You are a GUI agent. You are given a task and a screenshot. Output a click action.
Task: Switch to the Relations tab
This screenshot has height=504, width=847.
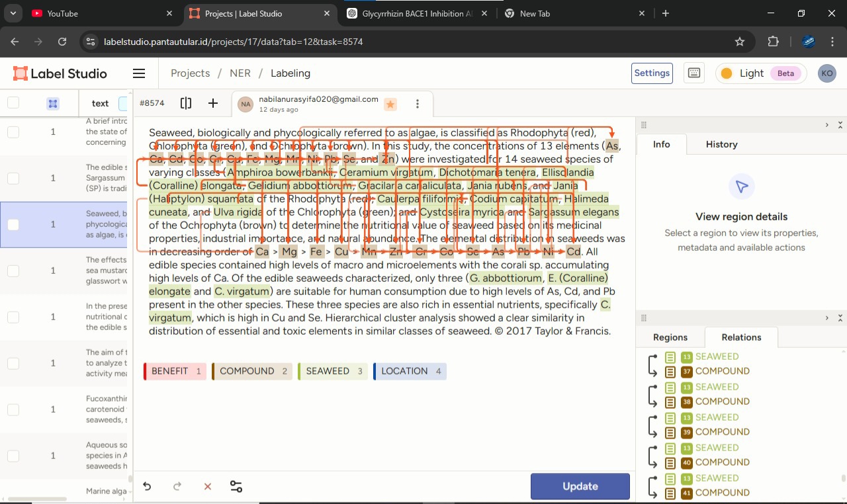click(x=741, y=337)
